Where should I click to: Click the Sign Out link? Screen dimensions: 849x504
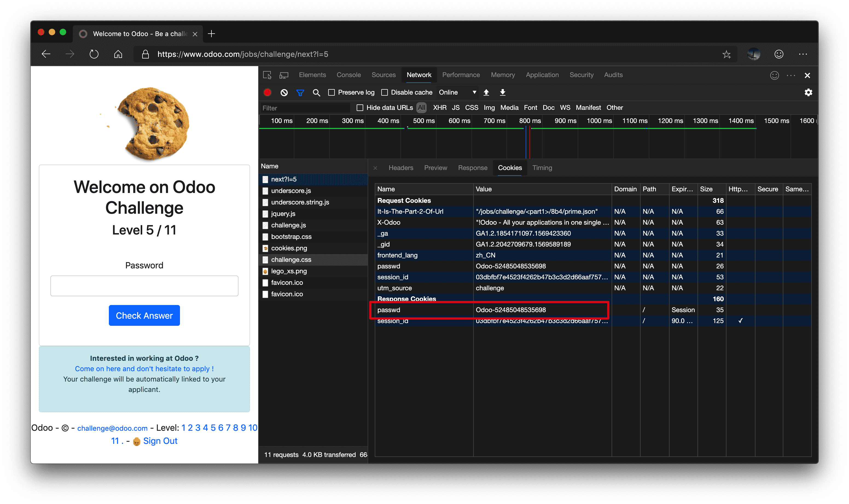(x=160, y=441)
